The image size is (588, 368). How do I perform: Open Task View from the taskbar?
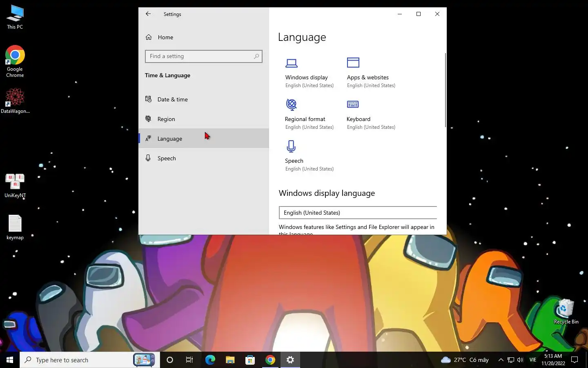tap(189, 360)
